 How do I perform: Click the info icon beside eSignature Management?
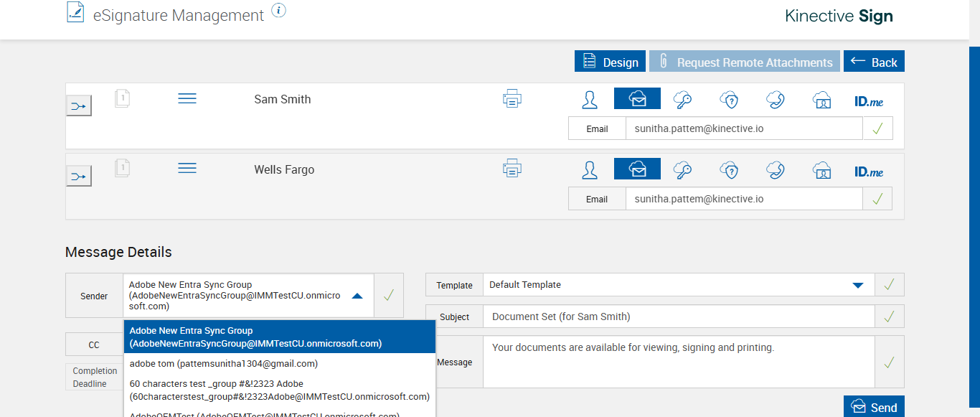tap(279, 10)
